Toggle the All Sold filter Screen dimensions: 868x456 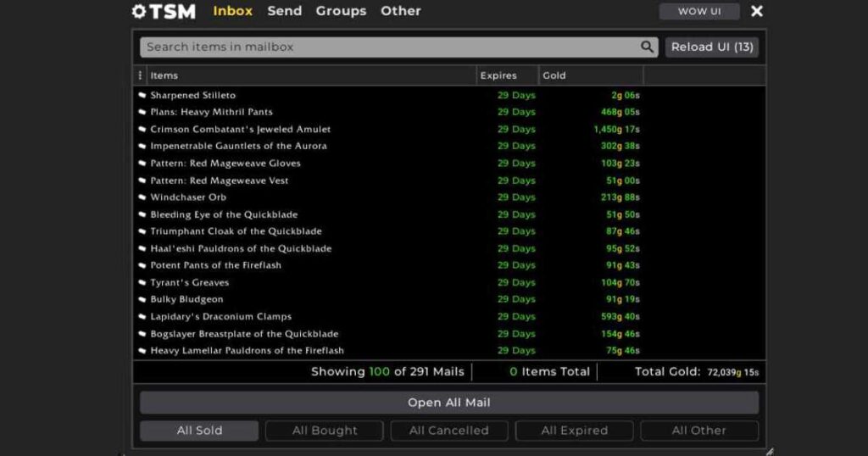tap(199, 431)
